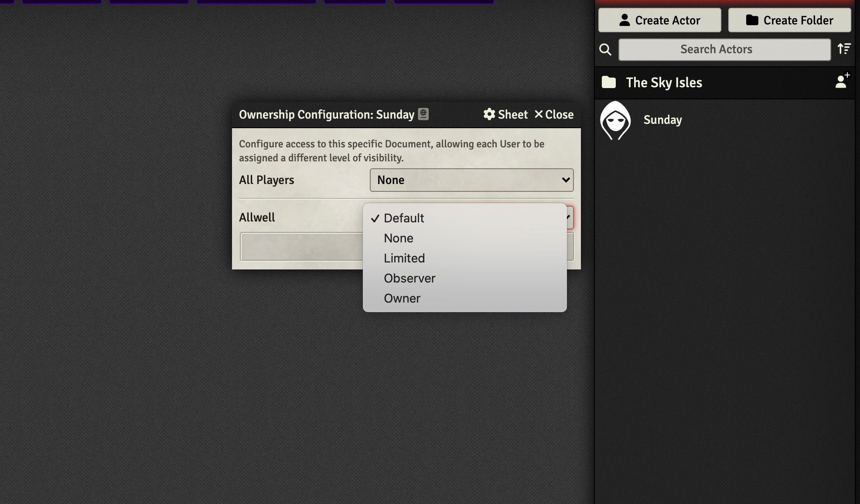Image resolution: width=860 pixels, height=504 pixels.
Task: Choose None from the permission list
Action: [x=399, y=238]
